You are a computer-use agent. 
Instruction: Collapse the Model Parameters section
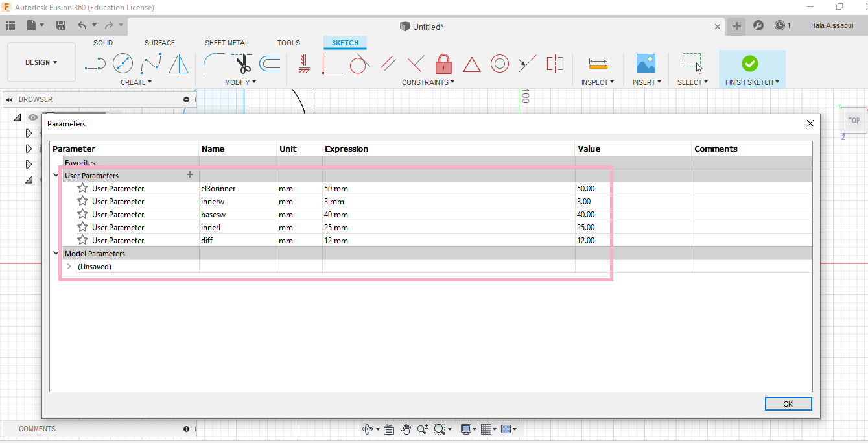pyautogui.click(x=56, y=253)
